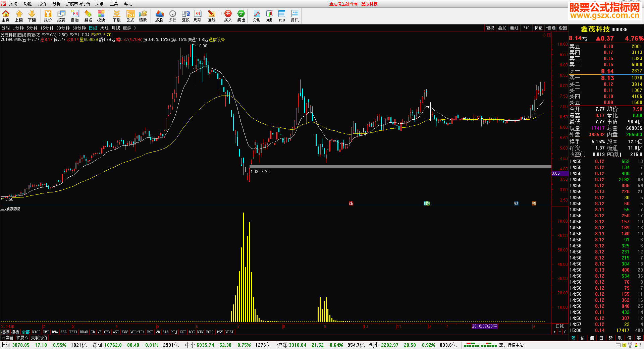Select the 1分钟 period tab
The height and width of the screenshot is (349, 644).
point(18,28)
